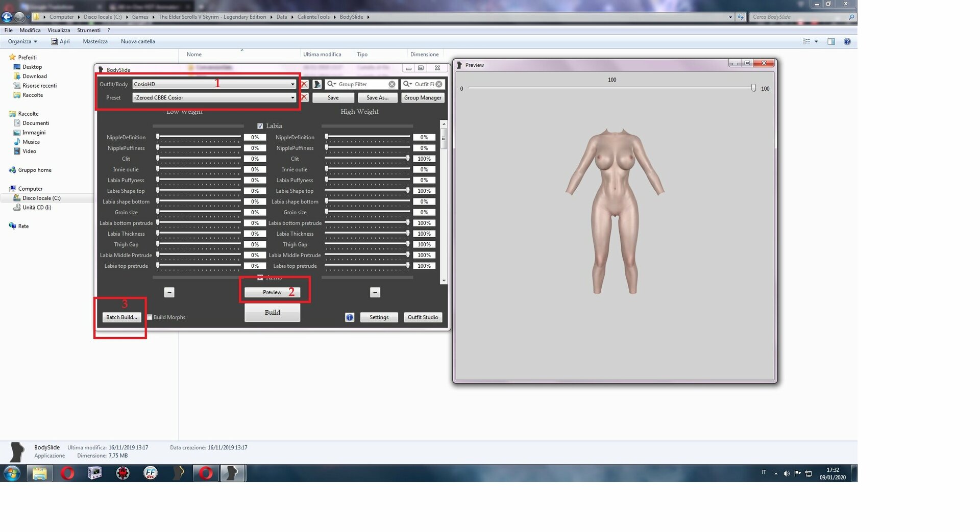This screenshot has width=980, height=532.
Task: Click the high weight Clit 100% value field
Action: [424, 159]
